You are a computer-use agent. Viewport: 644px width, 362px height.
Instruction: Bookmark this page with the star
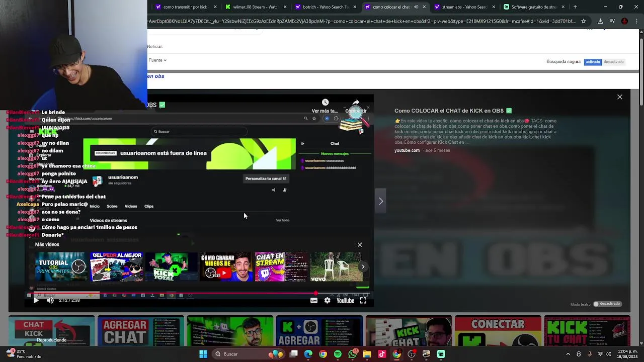coord(584,21)
